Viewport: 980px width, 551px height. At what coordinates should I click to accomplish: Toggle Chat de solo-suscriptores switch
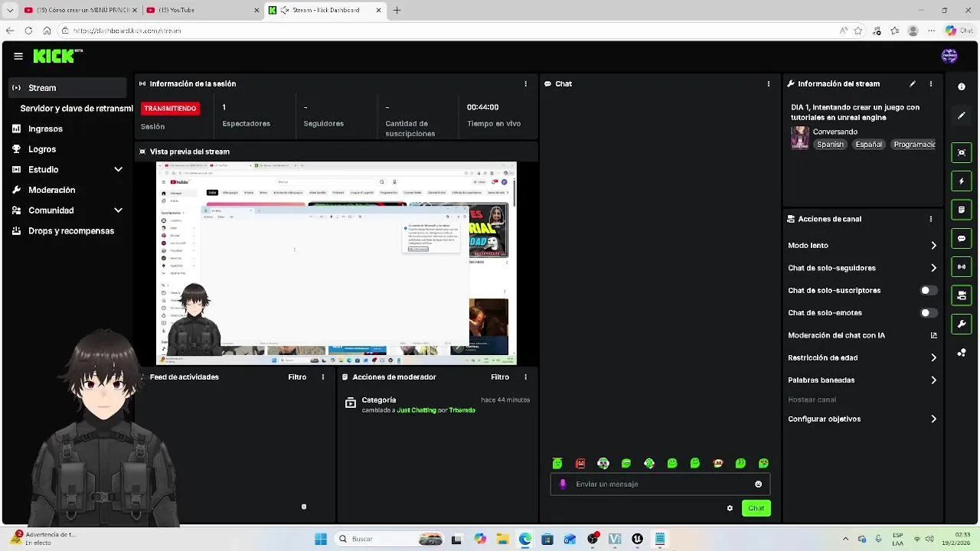pyautogui.click(x=929, y=291)
